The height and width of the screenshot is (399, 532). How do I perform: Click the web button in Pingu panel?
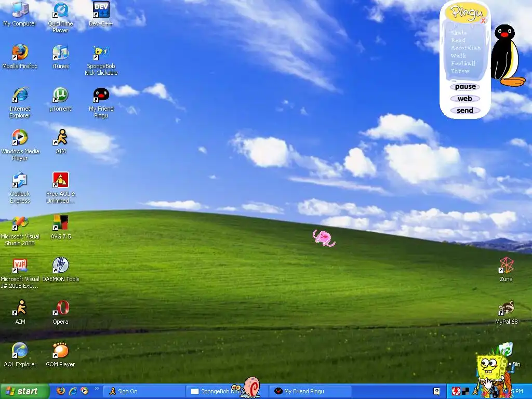(x=465, y=99)
